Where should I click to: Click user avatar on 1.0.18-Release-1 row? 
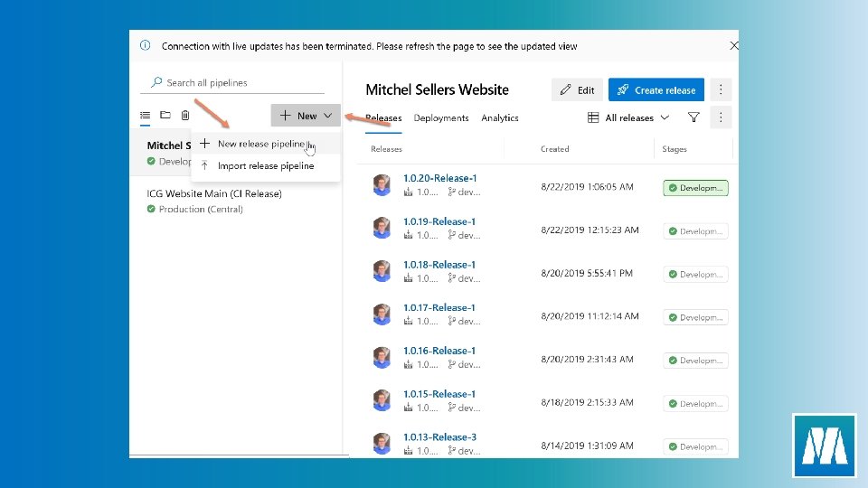click(382, 272)
